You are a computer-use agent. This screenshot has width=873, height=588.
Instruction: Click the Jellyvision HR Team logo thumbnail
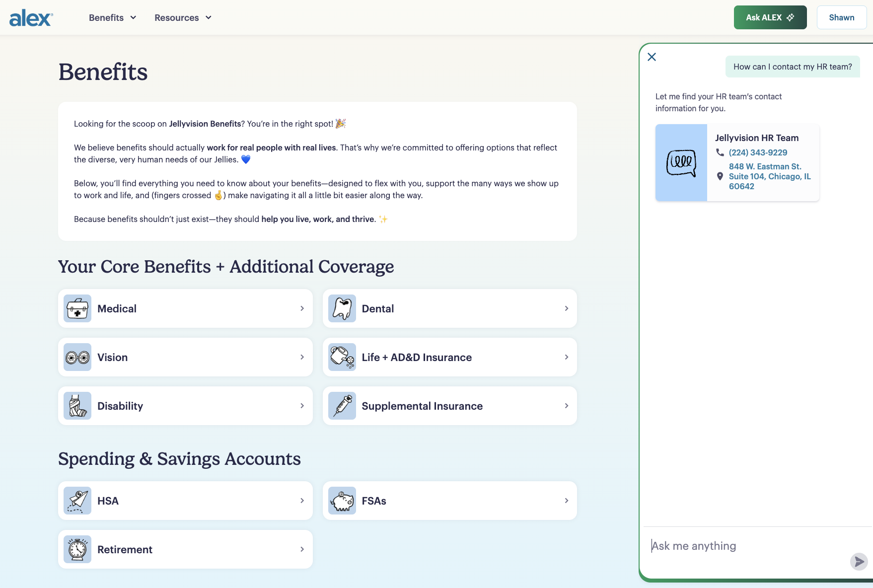[681, 162]
